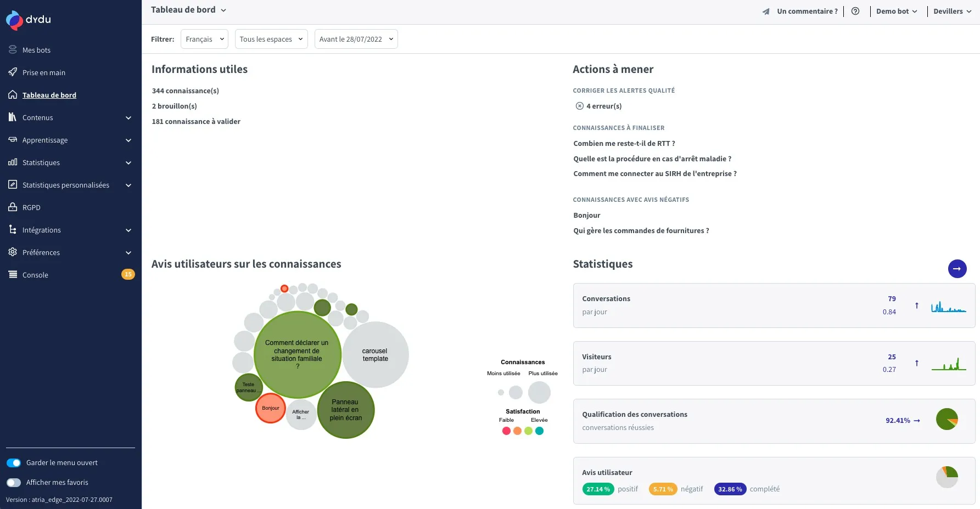Viewport: 980px width, 509px height.
Task: Click the paper plane comment icon
Action: (x=766, y=12)
